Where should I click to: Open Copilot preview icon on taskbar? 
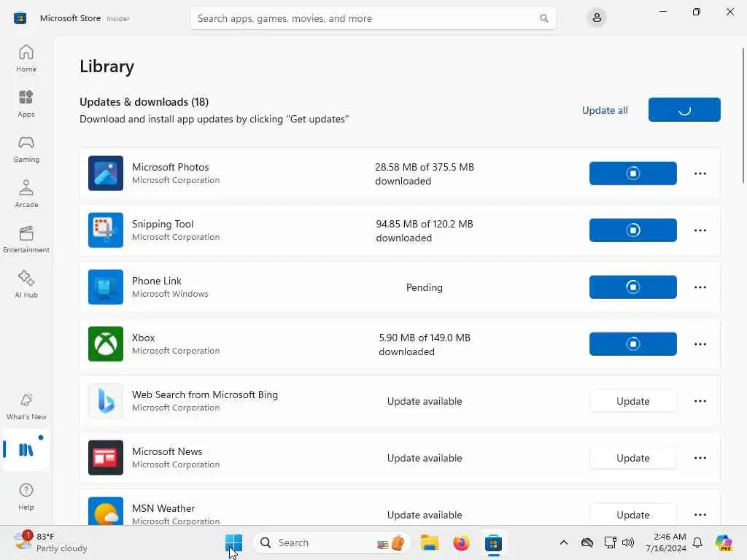(x=724, y=542)
